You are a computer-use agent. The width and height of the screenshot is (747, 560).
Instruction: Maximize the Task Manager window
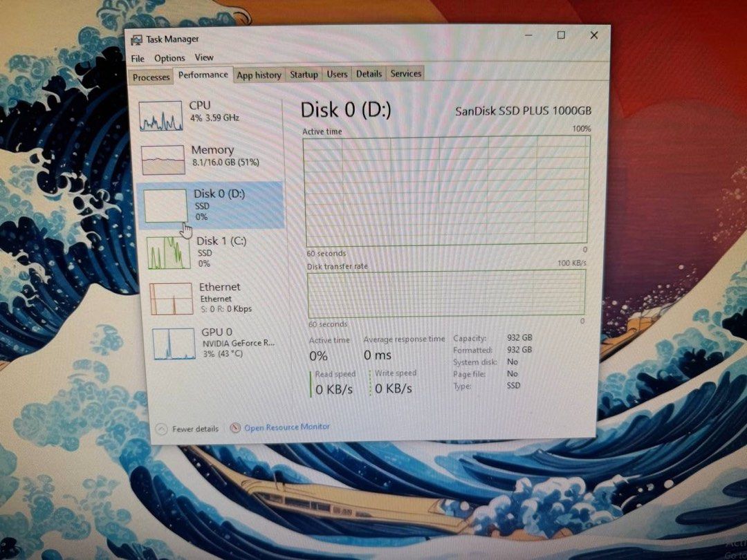[x=561, y=35]
